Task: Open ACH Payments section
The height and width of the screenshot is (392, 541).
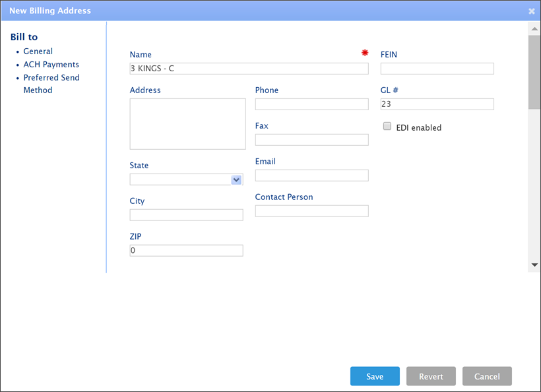Action: (51, 65)
